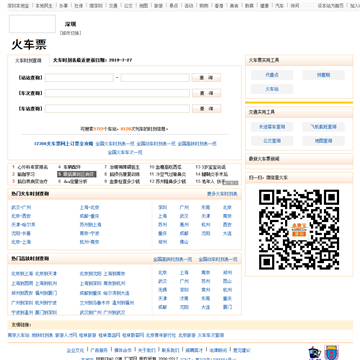The height and width of the screenshot is (360, 360).
Task: Click 关于我们 in footer
Action: 147,350
